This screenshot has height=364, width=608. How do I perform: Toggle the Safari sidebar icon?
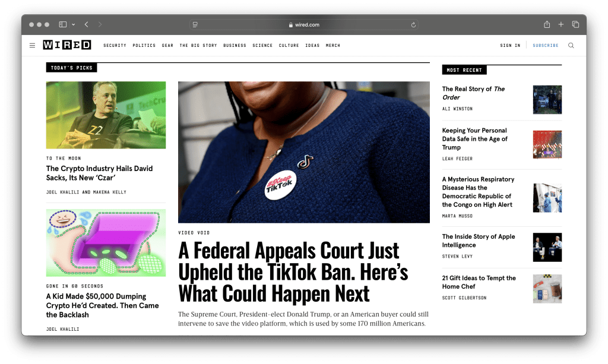[x=63, y=24]
